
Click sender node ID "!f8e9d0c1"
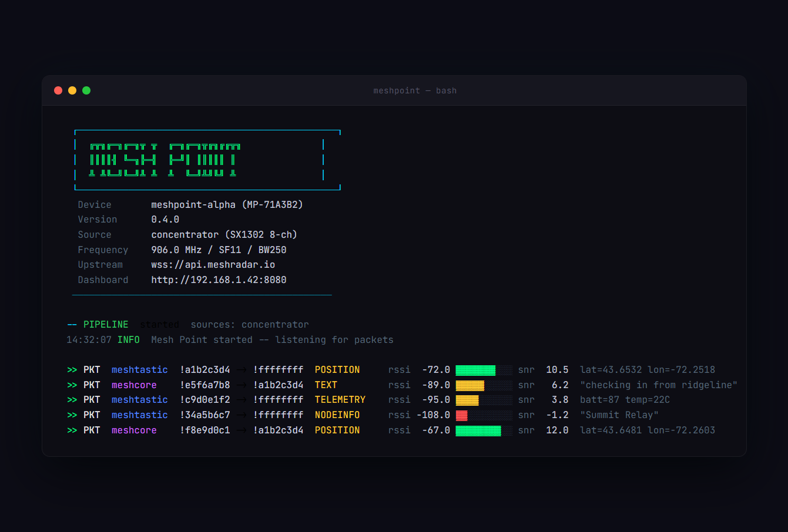click(205, 430)
